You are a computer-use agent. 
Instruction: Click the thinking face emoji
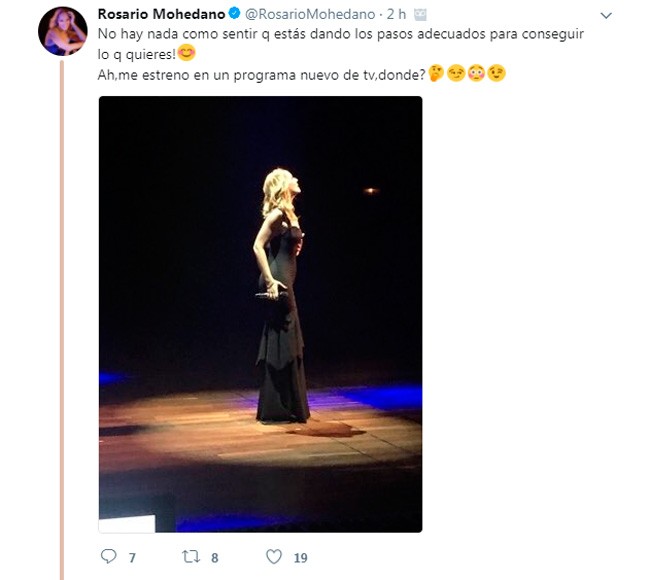click(x=436, y=73)
